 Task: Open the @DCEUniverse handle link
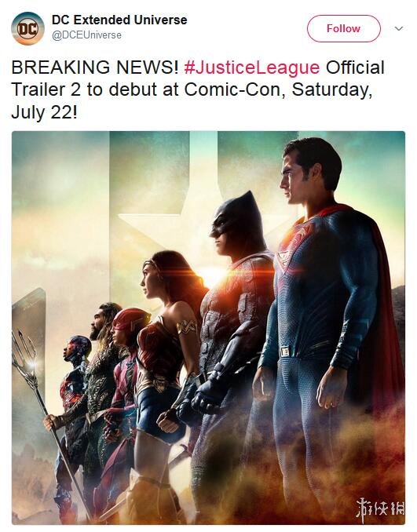(86, 35)
